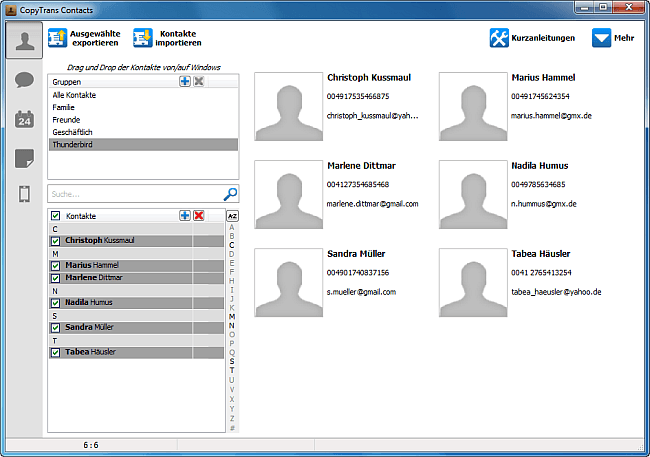Select the Geschäftlich group

coord(143,132)
